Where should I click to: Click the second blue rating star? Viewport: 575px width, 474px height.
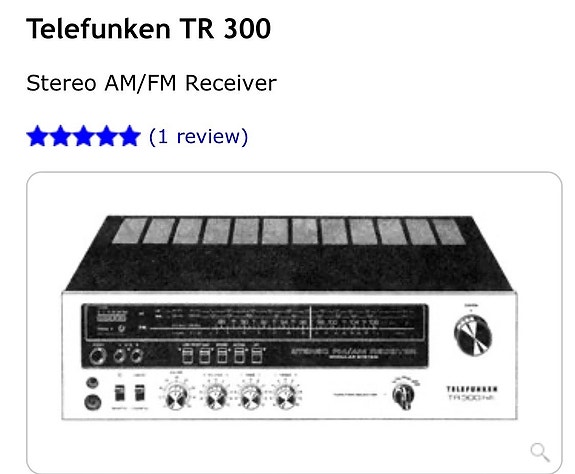[x=61, y=136]
